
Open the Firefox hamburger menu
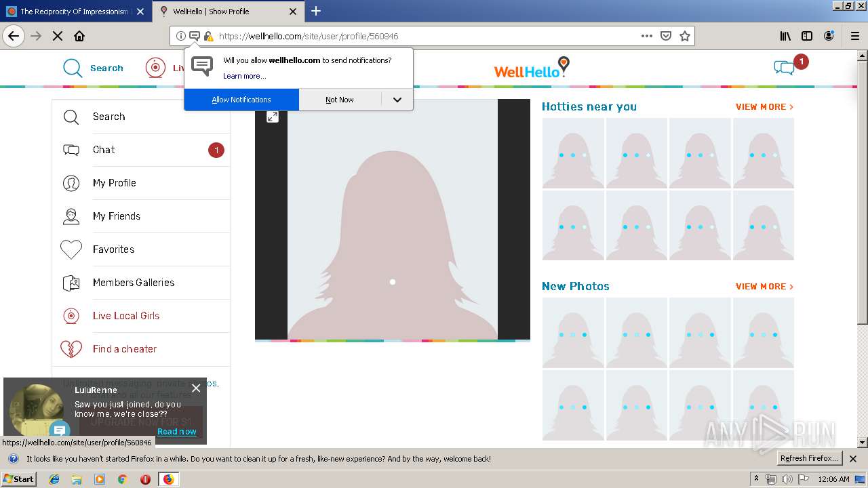coord(854,36)
